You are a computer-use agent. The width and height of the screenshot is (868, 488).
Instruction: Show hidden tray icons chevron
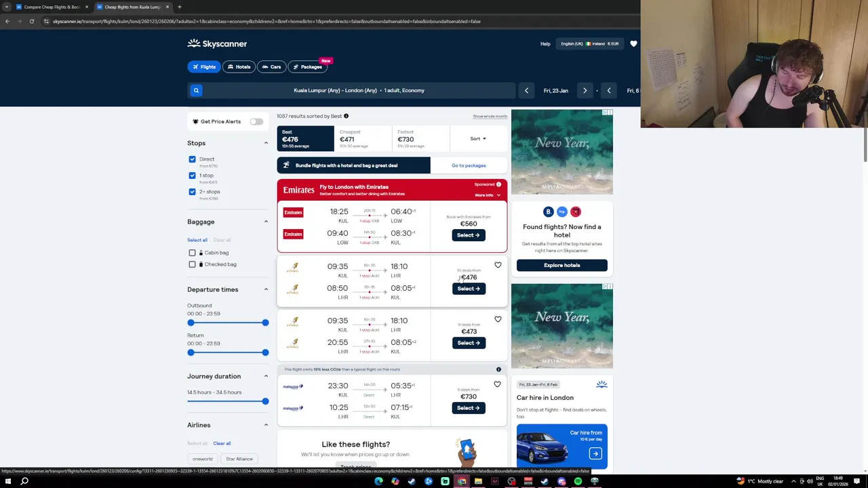point(793,481)
